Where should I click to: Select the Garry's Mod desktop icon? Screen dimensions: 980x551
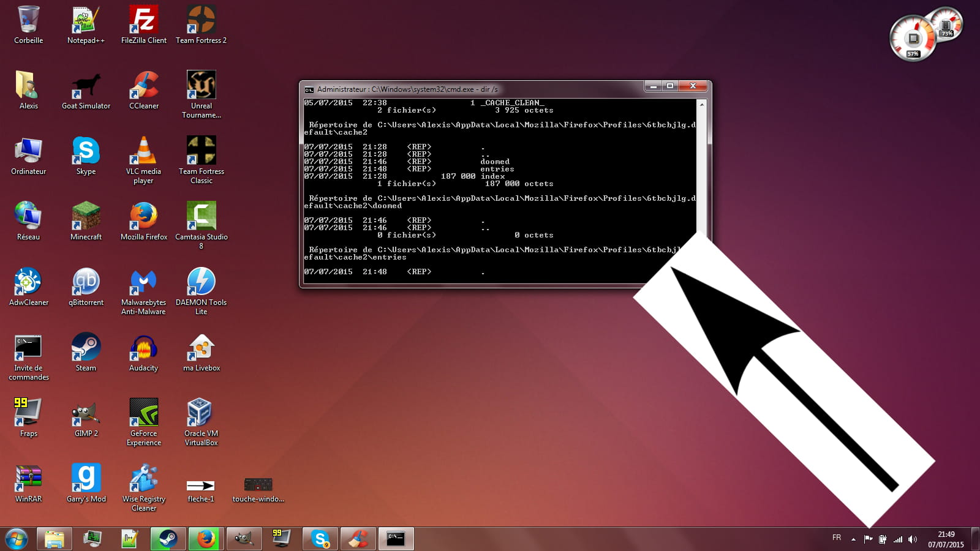pyautogui.click(x=86, y=479)
